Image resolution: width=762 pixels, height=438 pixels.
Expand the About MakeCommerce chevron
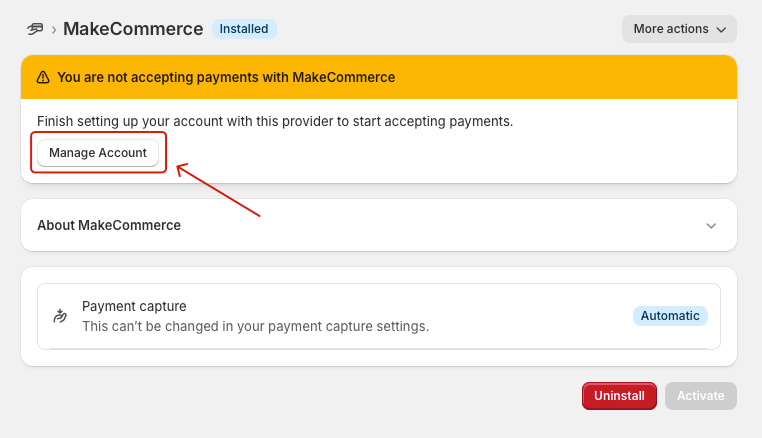point(711,226)
